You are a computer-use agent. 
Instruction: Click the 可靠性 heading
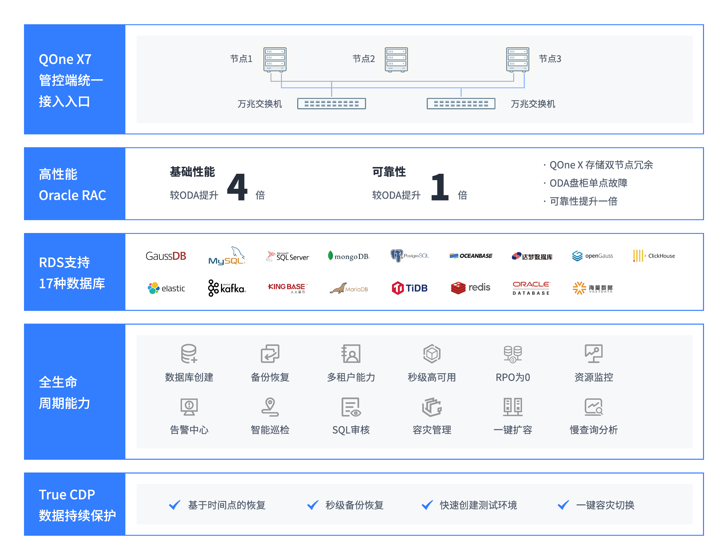click(x=389, y=172)
